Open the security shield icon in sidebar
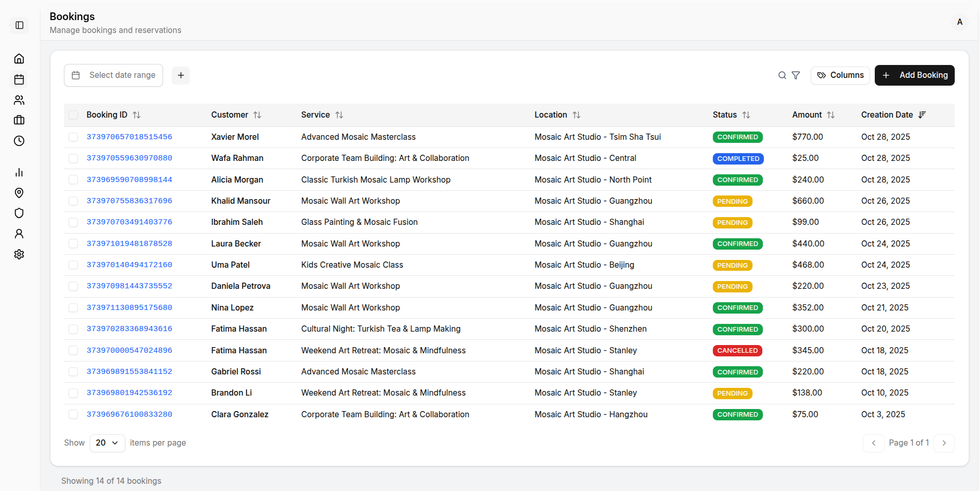Viewport: 980px width, 491px height. coord(19,213)
